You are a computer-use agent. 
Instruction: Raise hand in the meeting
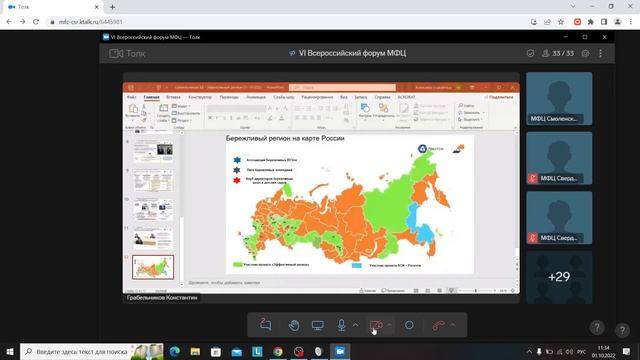294,325
